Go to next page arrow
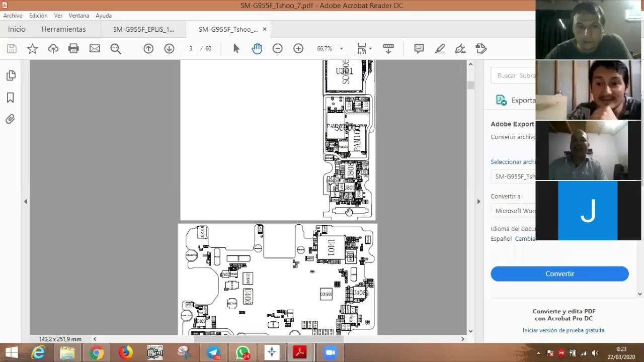644x362 pixels. [169, 49]
